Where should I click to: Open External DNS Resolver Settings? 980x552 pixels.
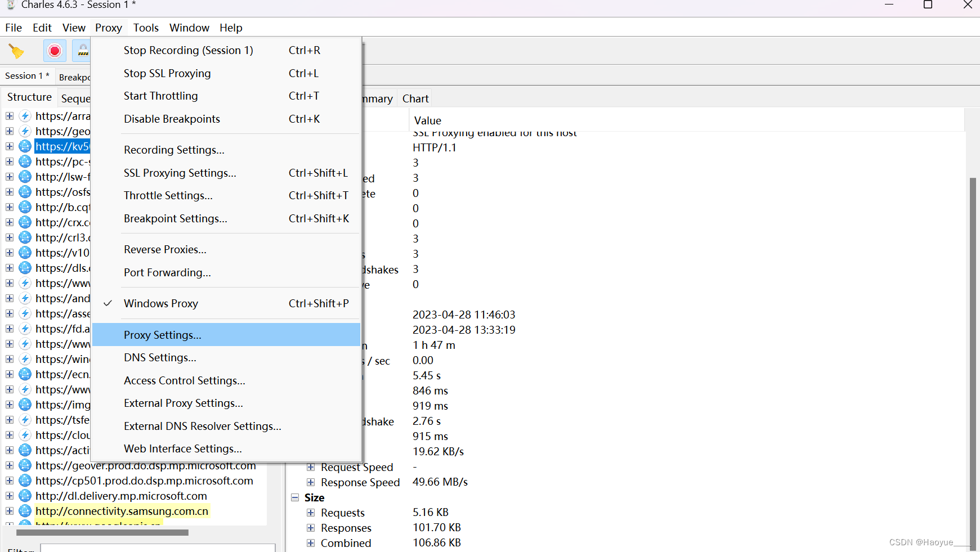(226, 426)
